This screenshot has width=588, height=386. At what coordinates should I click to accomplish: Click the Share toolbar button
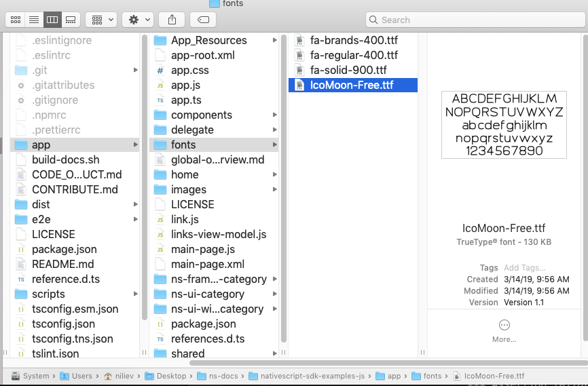[172, 20]
